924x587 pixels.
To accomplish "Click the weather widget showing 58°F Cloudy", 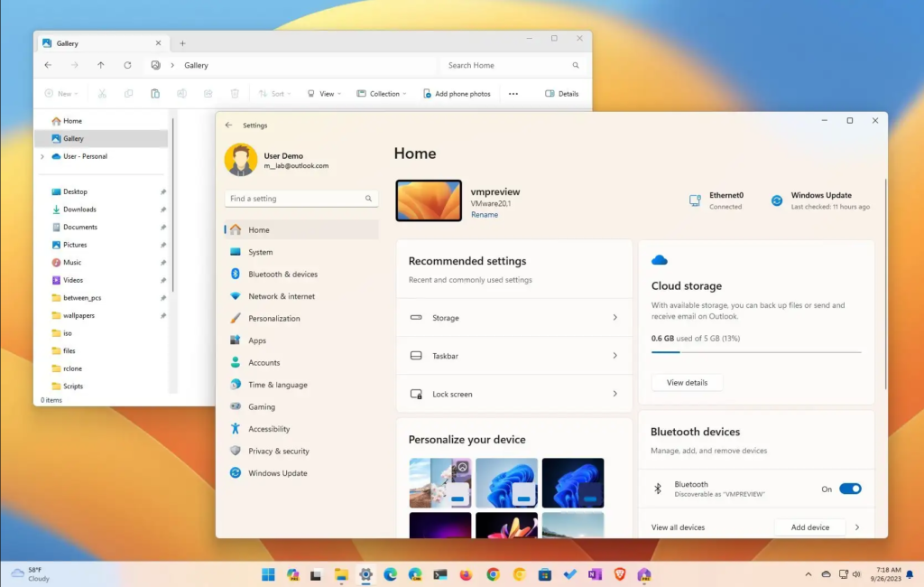I will click(x=31, y=574).
